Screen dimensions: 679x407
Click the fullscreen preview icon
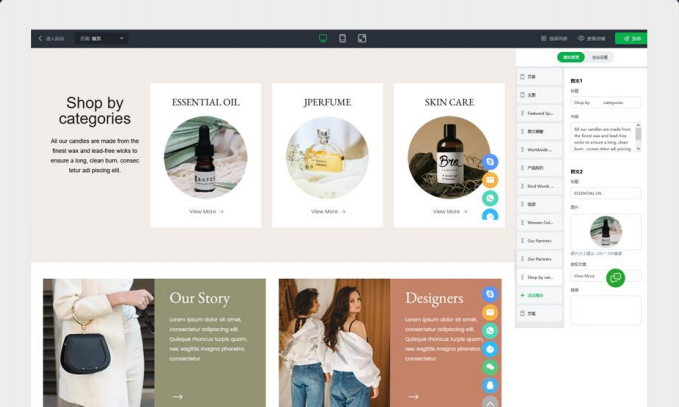pyautogui.click(x=362, y=39)
